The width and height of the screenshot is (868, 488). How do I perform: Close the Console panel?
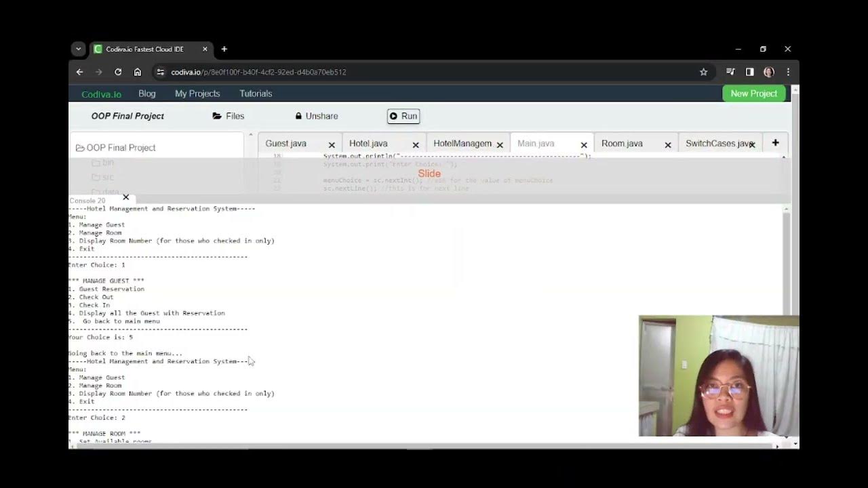[125, 197]
